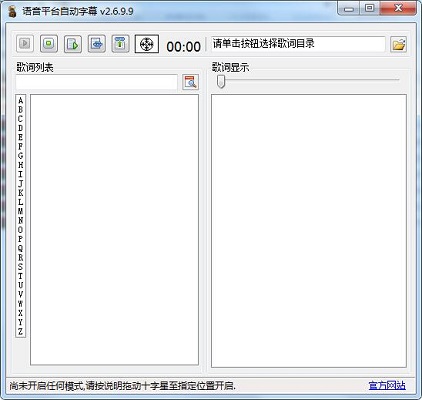Click inside the empty lyrics list box
422x400 pixels.
click(114, 230)
